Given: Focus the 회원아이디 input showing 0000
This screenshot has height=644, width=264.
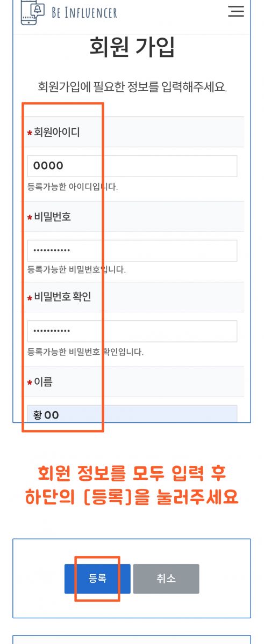Looking at the screenshot, I should (132, 166).
